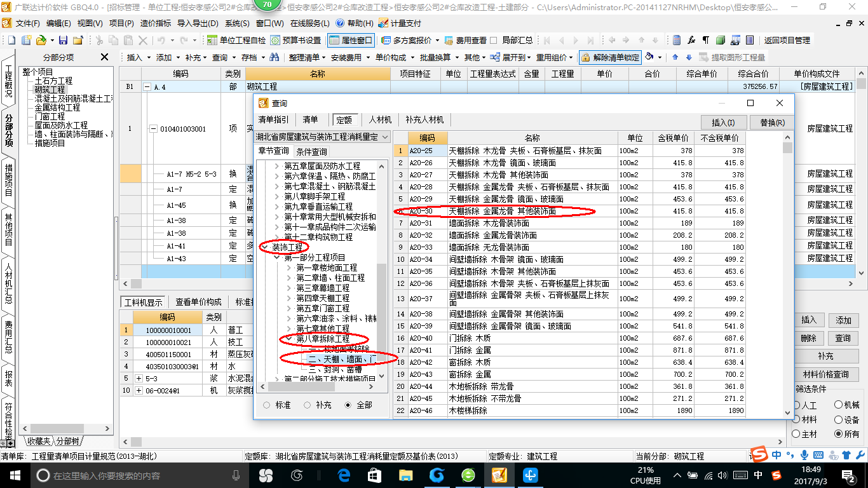868x488 pixels.
Task: Open the 展开到 dropdown menu
Action: (x=512, y=57)
